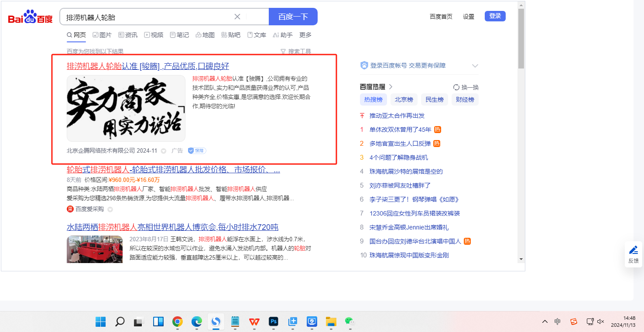Click the muted volume icon in system tray
The width and height of the screenshot is (644, 332).
point(601,322)
